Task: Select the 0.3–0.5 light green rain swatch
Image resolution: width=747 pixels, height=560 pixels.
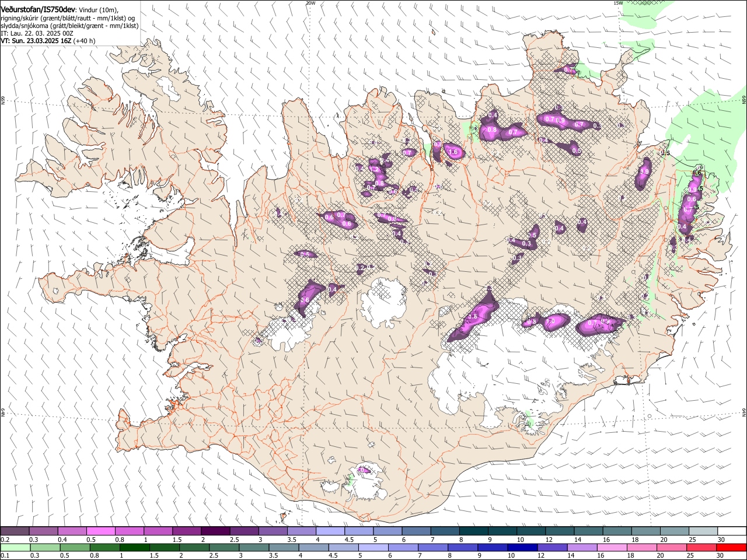Action: [x=45, y=548]
